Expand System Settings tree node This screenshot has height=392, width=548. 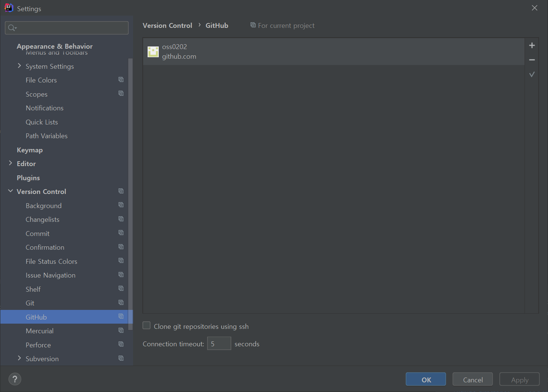point(19,66)
